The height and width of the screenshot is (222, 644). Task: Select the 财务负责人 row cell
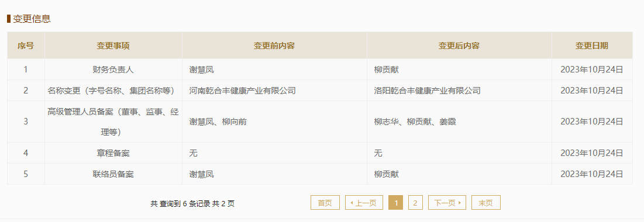[113, 70]
